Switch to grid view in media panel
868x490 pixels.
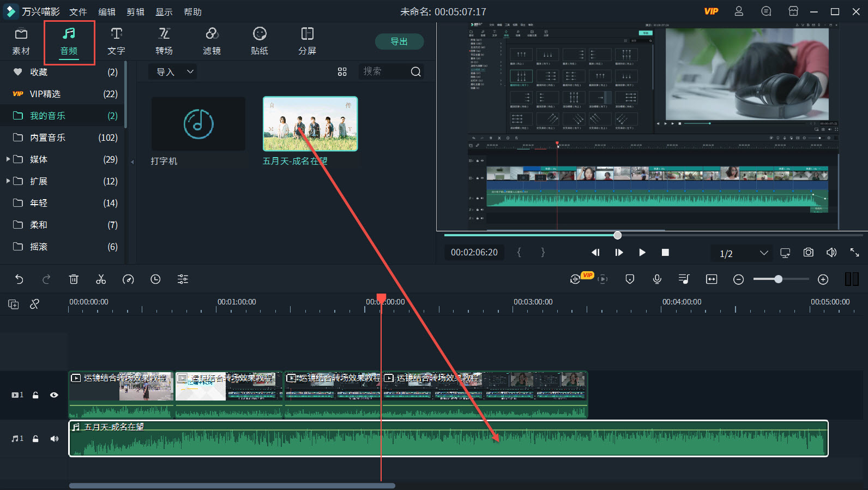point(342,72)
